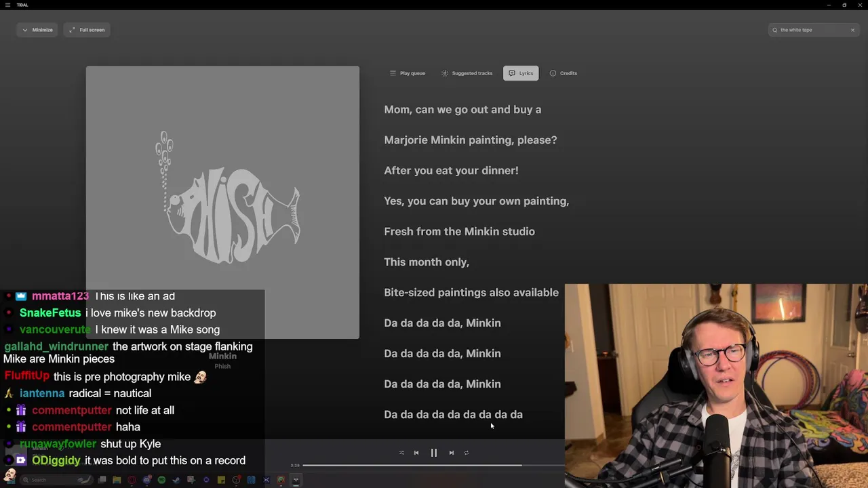Toggle repeat mode
Image resolution: width=868 pixels, height=488 pixels.
tap(467, 453)
